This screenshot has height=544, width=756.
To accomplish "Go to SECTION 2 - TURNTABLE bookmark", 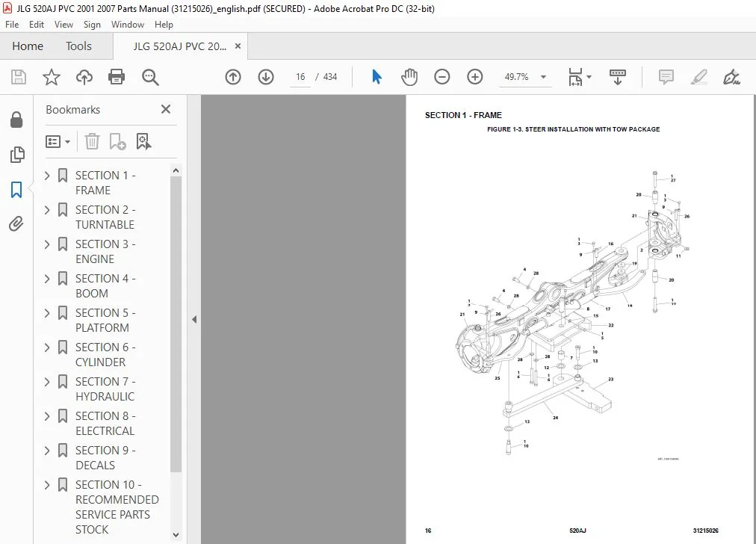I will tap(105, 217).
